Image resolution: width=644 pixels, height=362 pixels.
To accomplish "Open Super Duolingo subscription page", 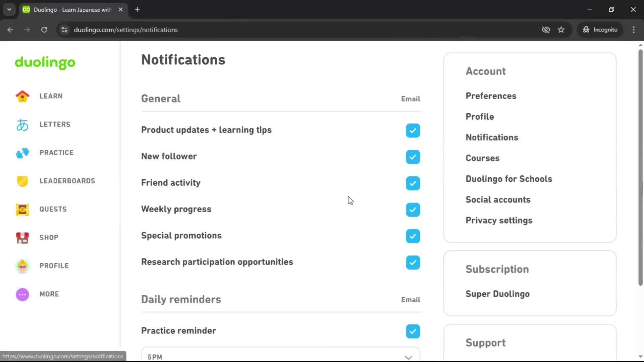I will pyautogui.click(x=497, y=294).
